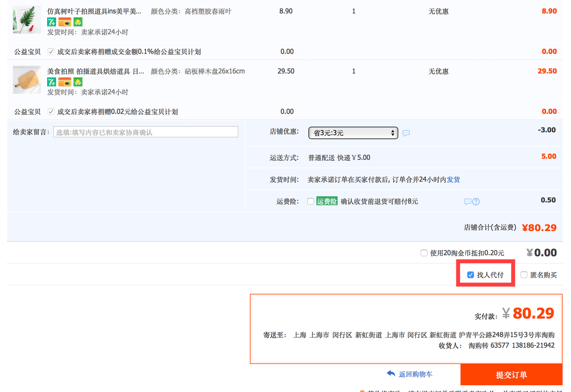Uncheck the 找人代付 checkbox
Screen dimensions: 571x392
click(x=471, y=275)
